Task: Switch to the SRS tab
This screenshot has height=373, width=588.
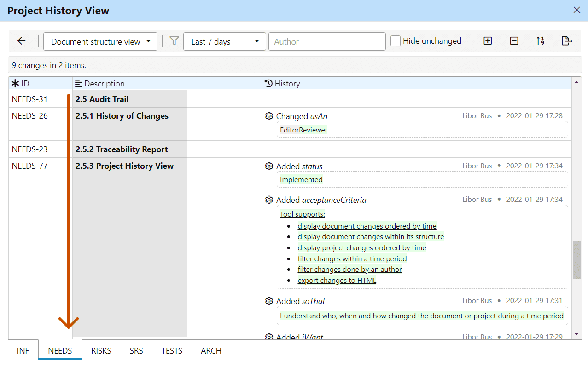Action: coord(136,351)
